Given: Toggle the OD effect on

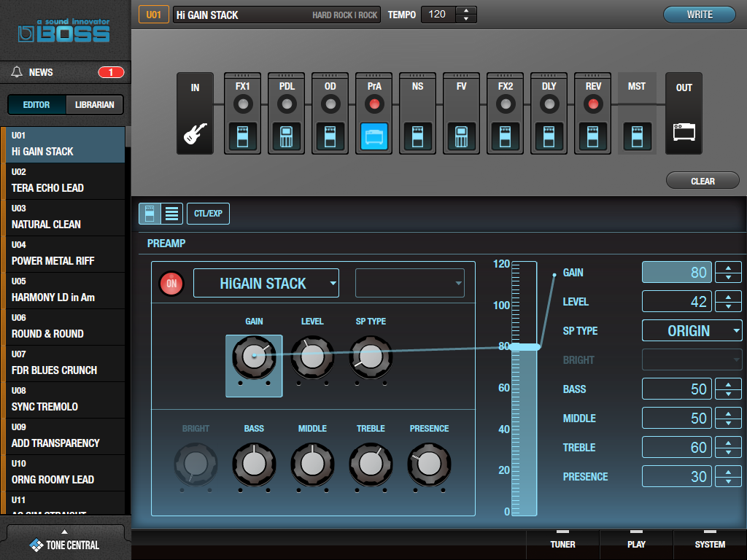Looking at the screenshot, I should [x=330, y=104].
